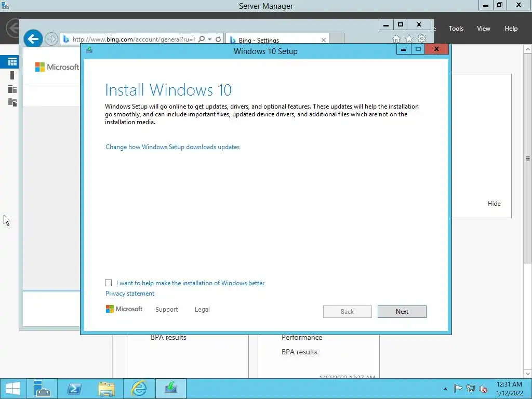Open Server Manager Help menu
This screenshot has height=399, width=532.
(511, 29)
